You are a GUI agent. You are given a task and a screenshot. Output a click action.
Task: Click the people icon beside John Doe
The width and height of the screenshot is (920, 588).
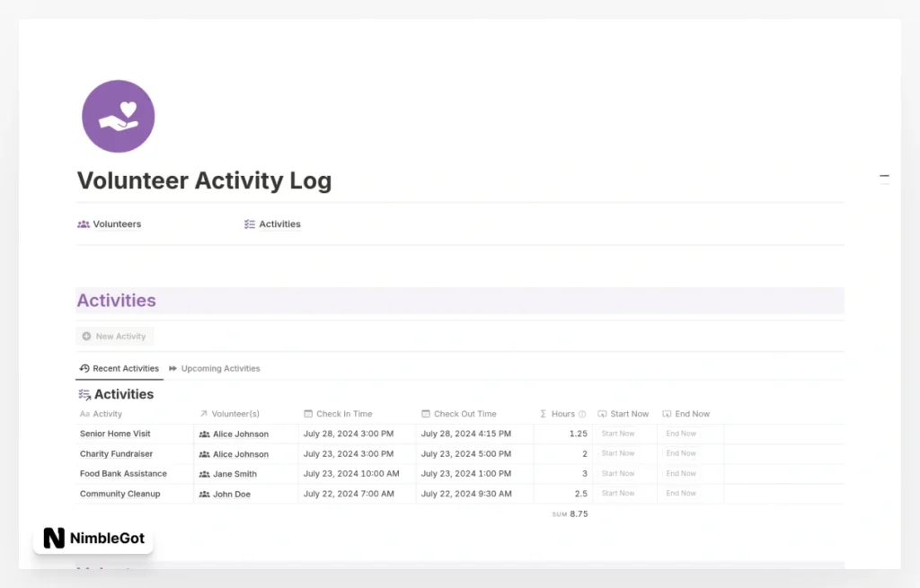(204, 495)
